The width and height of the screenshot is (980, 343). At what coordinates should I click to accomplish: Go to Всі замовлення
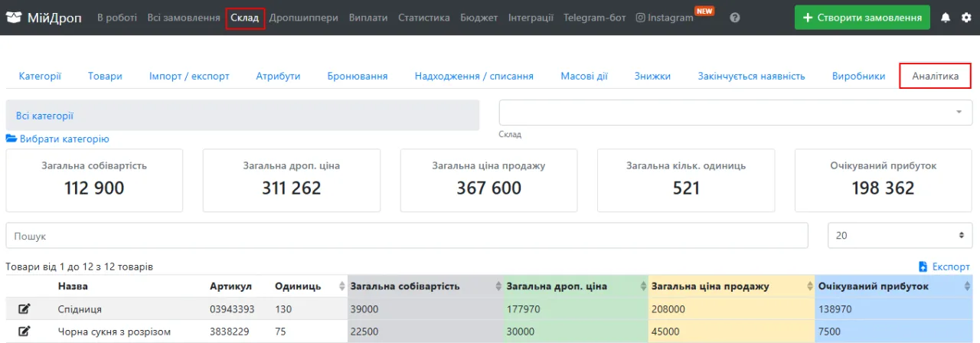click(184, 18)
